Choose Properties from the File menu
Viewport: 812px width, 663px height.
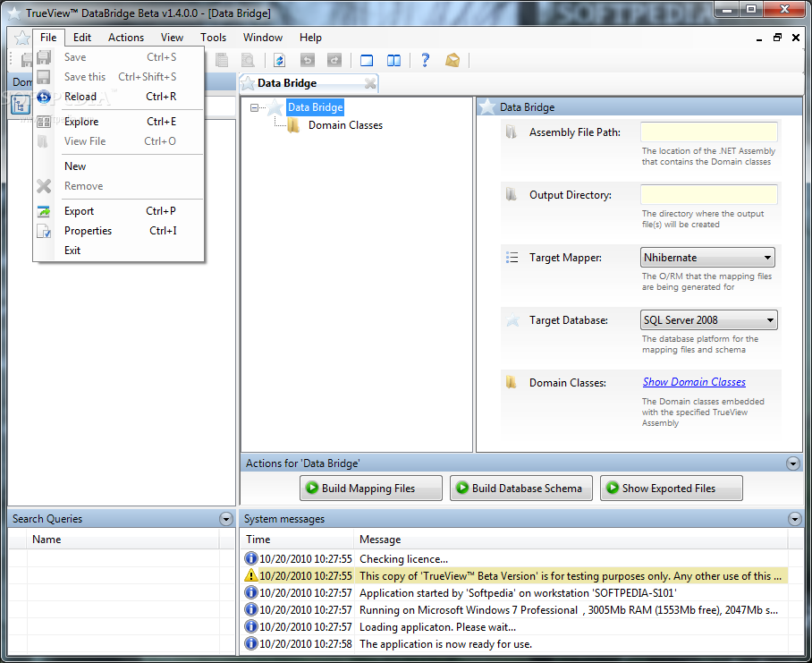coord(119,231)
